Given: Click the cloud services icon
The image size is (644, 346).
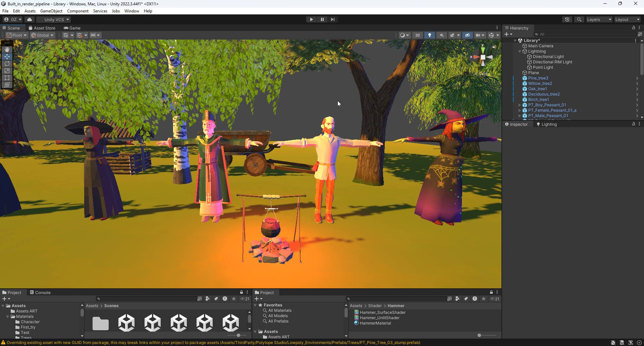Looking at the screenshot, I should coord(30,19).
